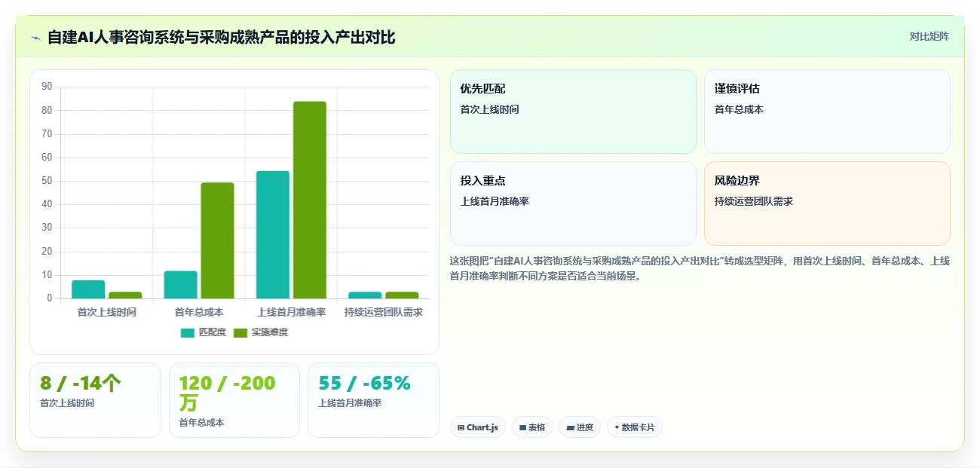Click 上线首月准确率 text in 投入重点 card
The image size is (980, 468).
click(495, 201)
